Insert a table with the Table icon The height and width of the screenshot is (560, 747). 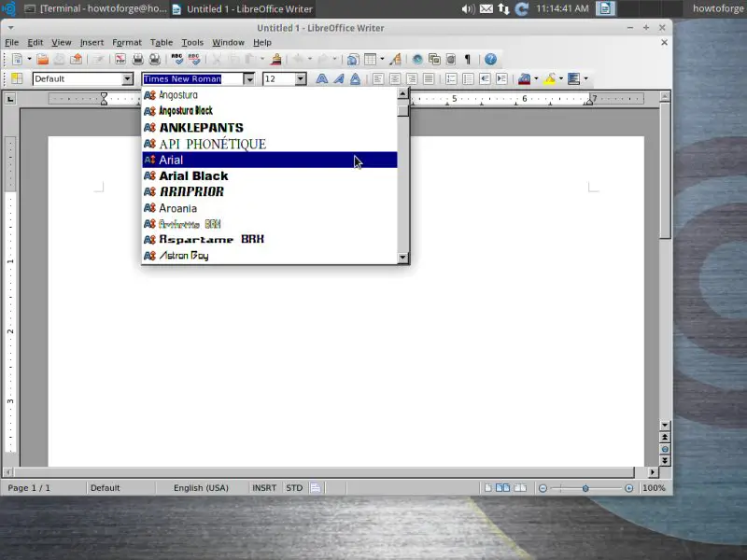click(370, 59)
